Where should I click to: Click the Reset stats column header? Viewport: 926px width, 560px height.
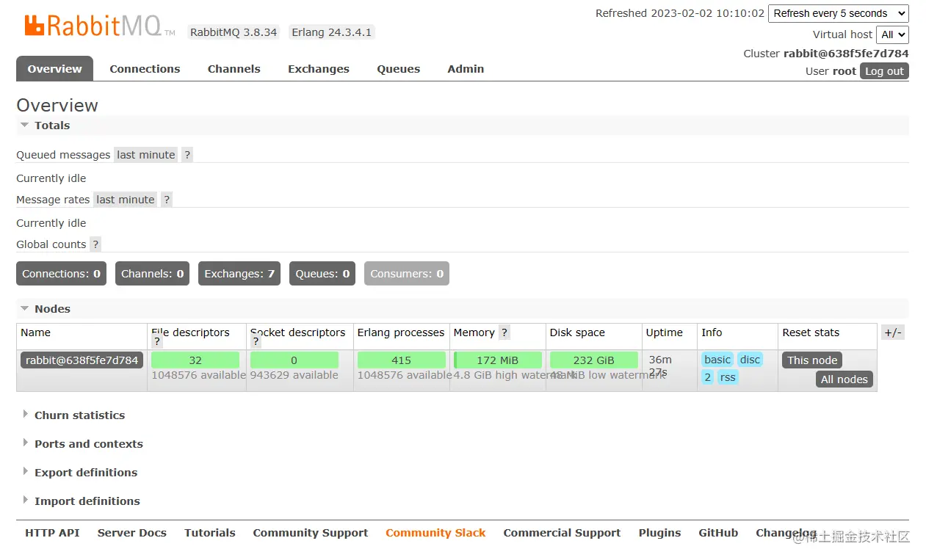(811, 332)
